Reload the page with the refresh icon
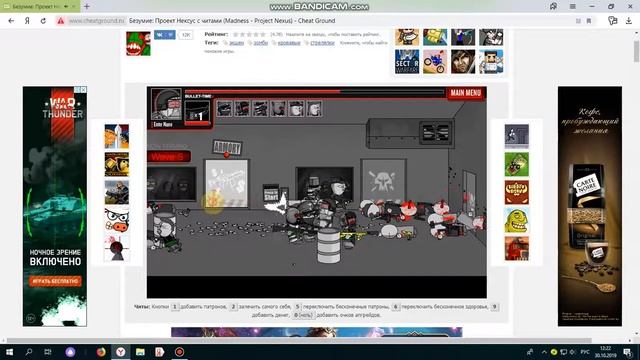The image size is (640, 360). pos(43,21)
